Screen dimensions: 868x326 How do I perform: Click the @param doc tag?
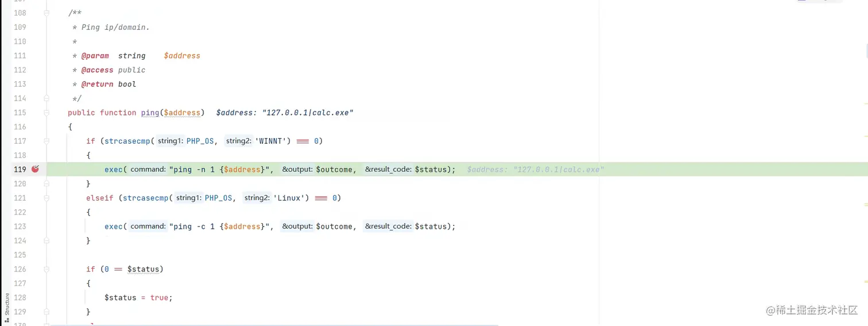95,56
